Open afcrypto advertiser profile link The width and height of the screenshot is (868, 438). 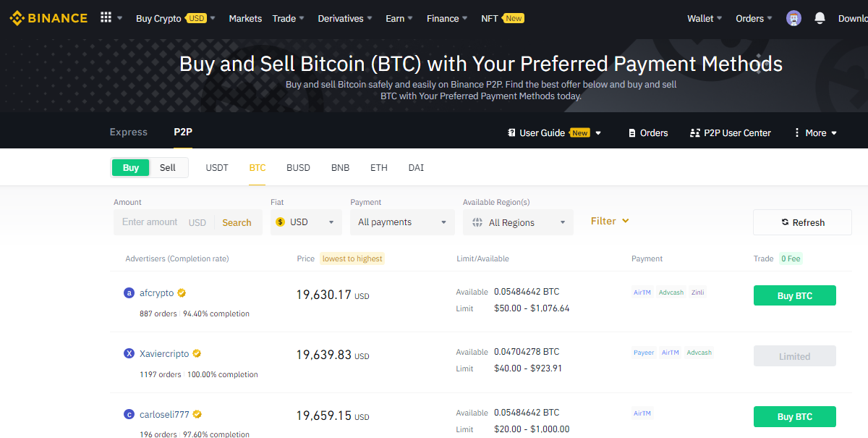tap(157, 293)
